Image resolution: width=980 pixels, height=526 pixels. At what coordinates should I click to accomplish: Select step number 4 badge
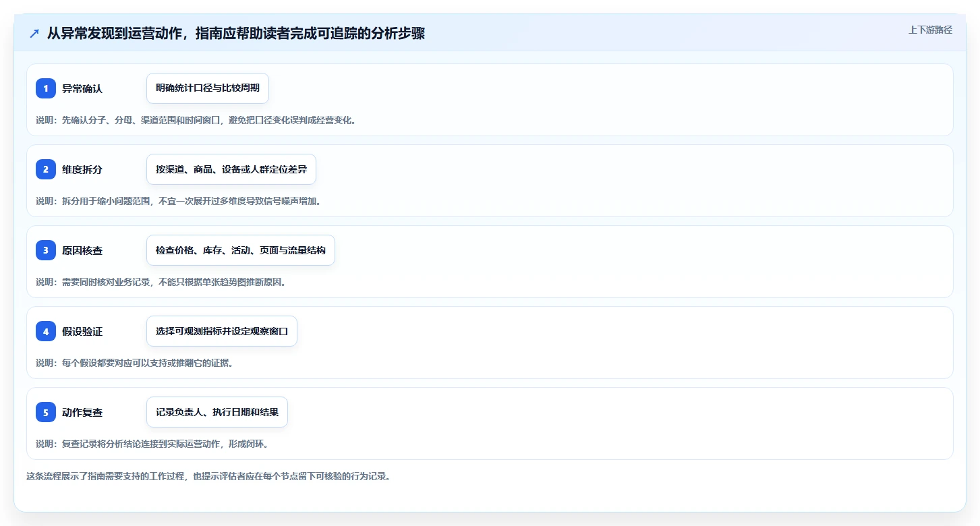click(x=46, y=331)
